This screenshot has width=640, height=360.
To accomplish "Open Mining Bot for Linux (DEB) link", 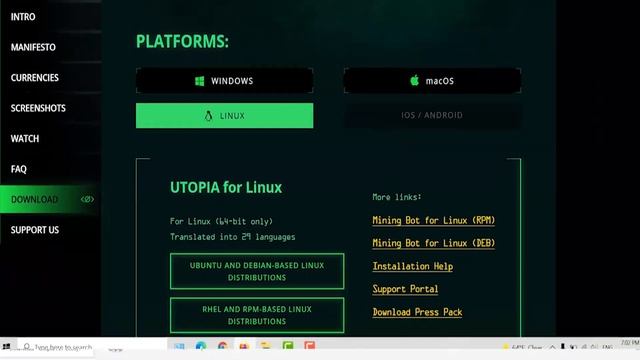I will (x=433, y=243).
